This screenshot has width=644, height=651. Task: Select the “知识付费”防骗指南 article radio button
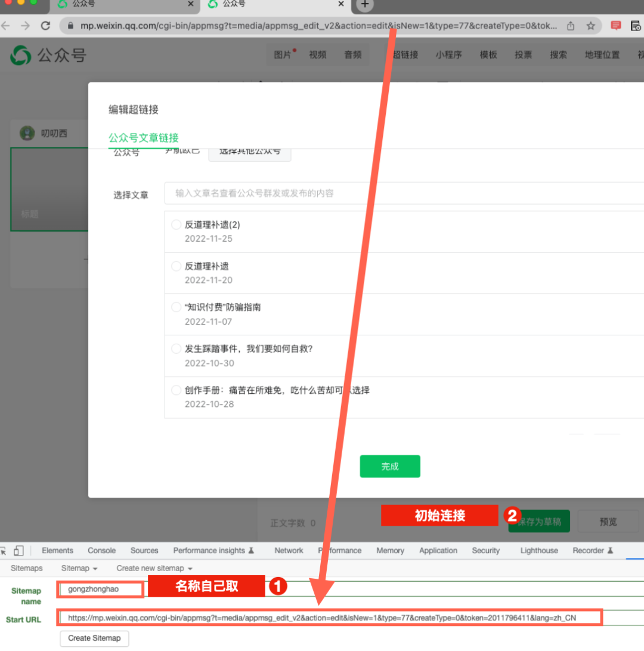(176, 307)
